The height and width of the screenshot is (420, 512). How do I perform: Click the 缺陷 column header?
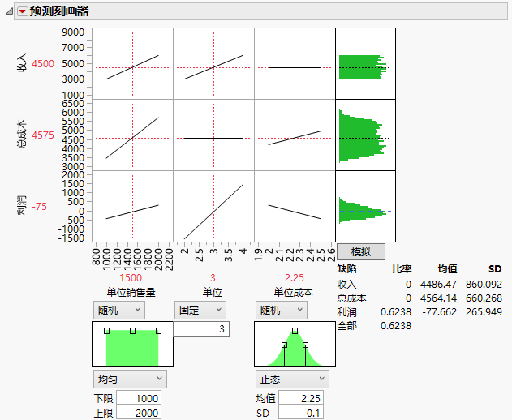coord(346,269)
